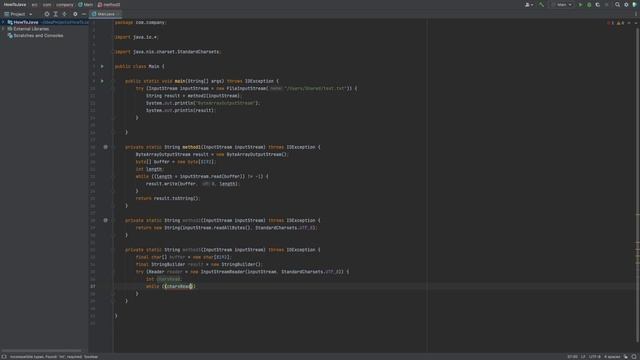This screenshot has width=640, height=360.
Task: Click UTF-8 encoding in status bar
Action: tap(594, 357)
